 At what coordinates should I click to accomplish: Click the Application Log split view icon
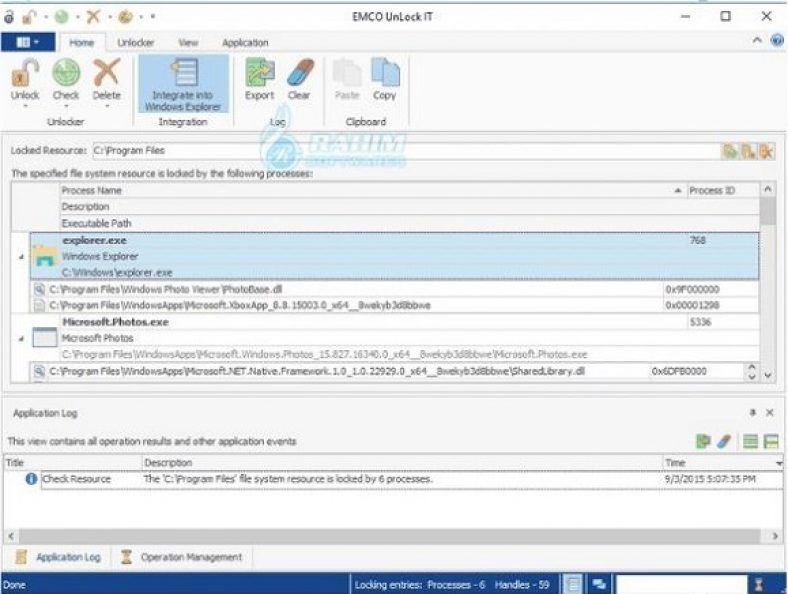(x=771, y=441)
